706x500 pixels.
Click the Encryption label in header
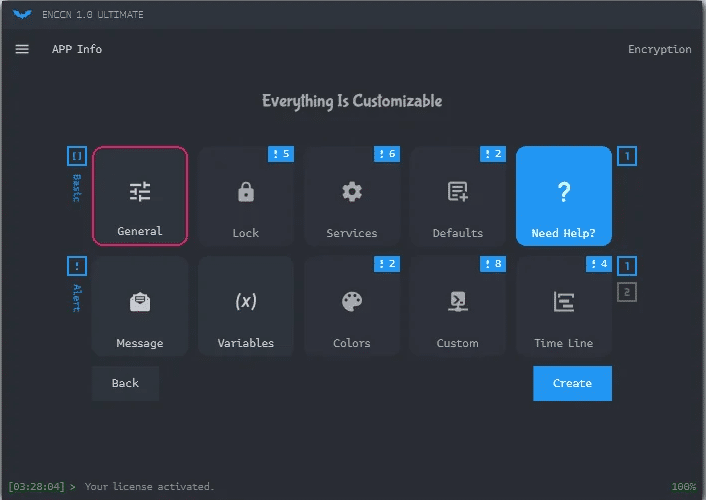659,49
